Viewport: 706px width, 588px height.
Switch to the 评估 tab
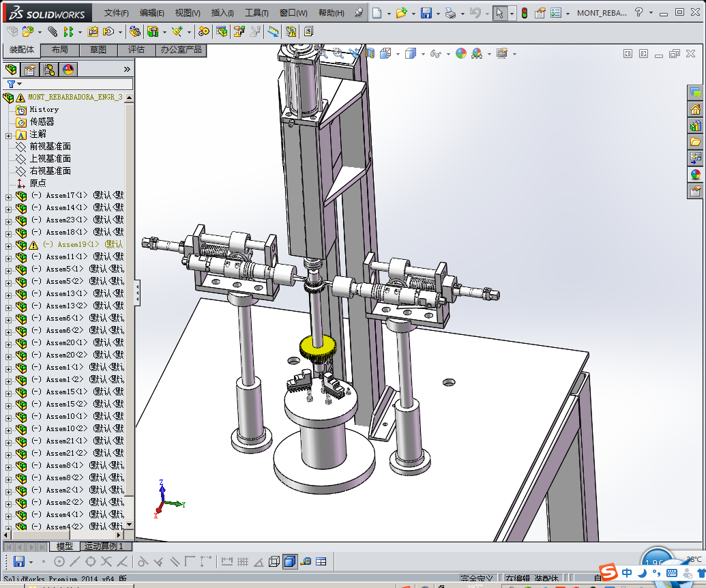(136, 50)
